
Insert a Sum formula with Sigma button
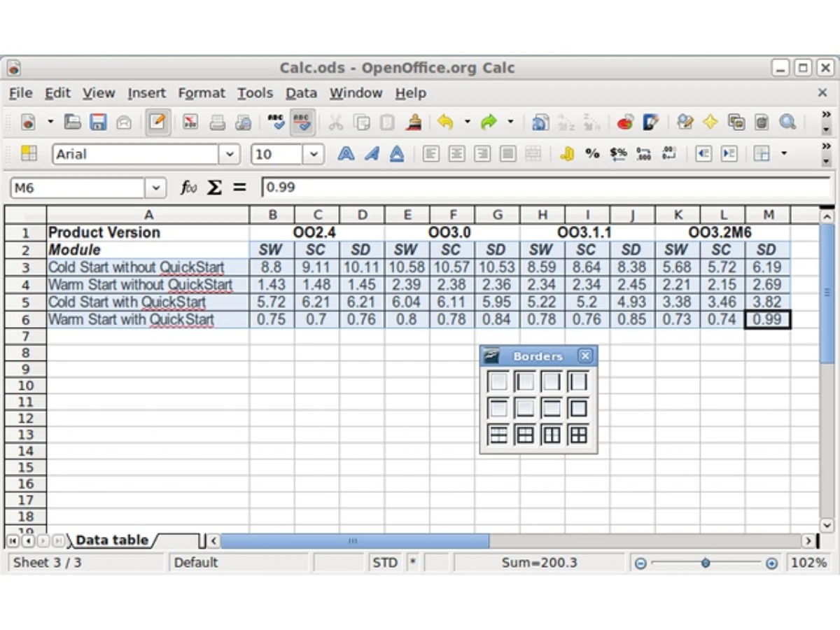pos(214,188)
